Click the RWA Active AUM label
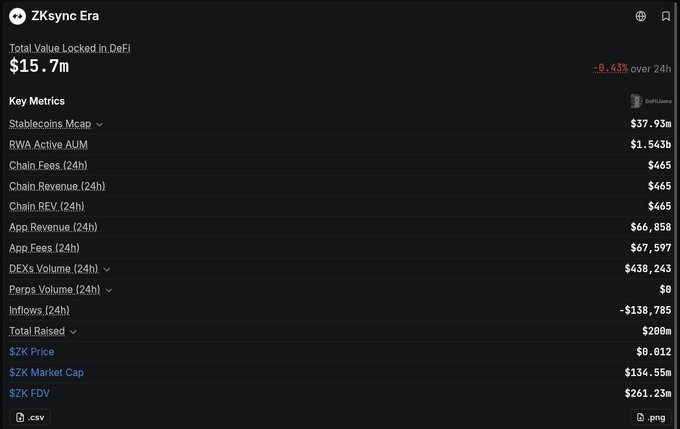The image size is (680, 429). tap(48, 144)
